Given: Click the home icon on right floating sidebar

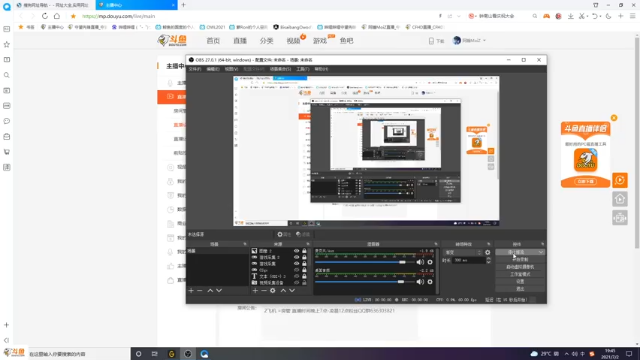Looking at the screenshot, I should tap(620, 199).
